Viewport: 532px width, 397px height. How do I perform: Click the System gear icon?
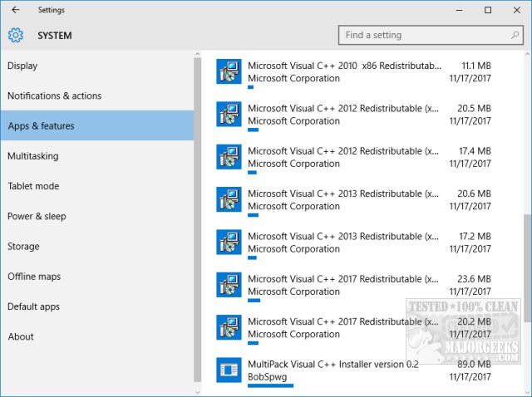click(x=16, y=36)
